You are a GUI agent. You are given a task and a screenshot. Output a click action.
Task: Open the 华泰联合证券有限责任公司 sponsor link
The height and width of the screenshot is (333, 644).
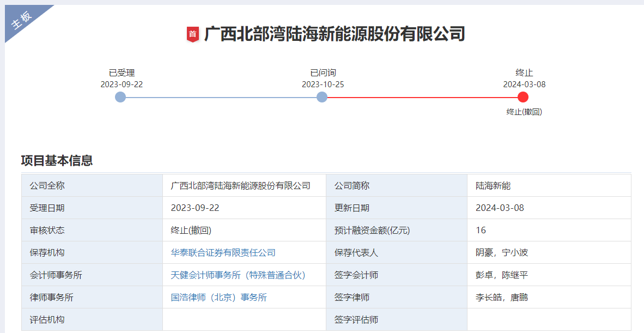[x=223, y=253]
